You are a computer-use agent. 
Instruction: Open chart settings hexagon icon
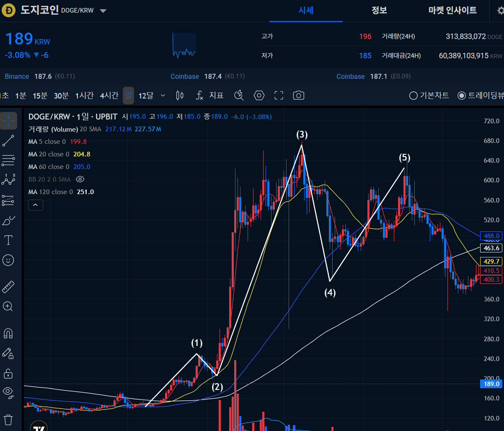click(259, 96)
